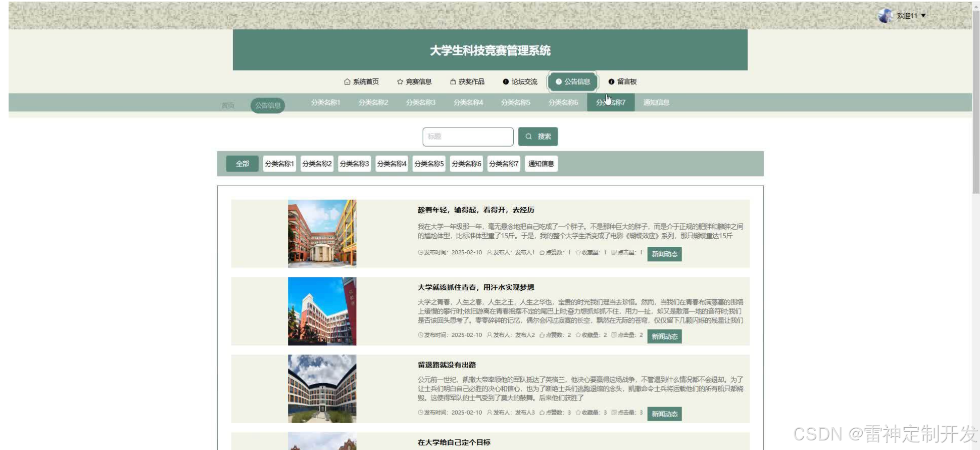Select 分类名称5 in the green submenu bar
The width and height of the screenshot is (980, 450).
[516, 102]
